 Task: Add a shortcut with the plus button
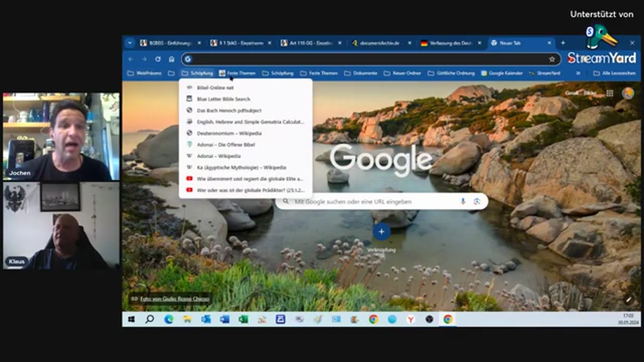pyautogui.click(x=381, y=231)
